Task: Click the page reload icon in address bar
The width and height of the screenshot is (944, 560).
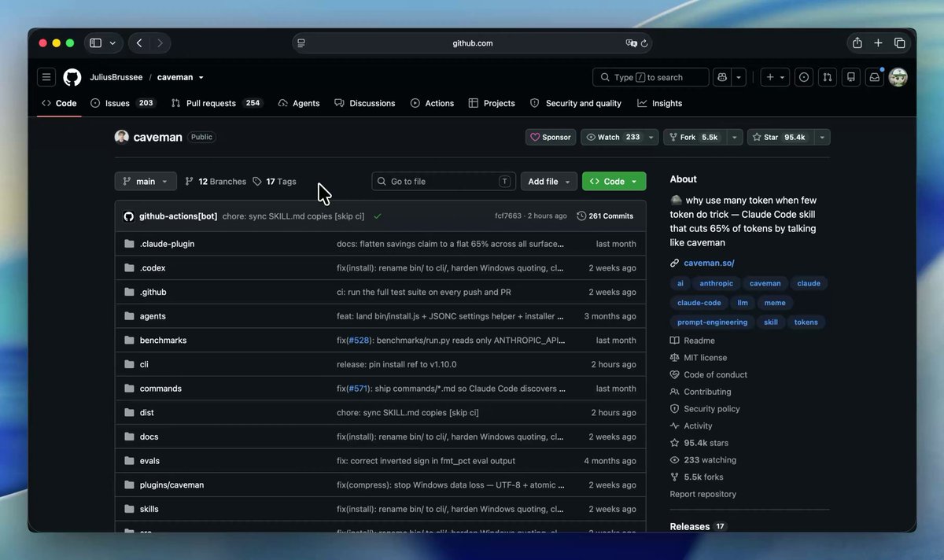Action: pyautogui.click(x=644, y=43)
